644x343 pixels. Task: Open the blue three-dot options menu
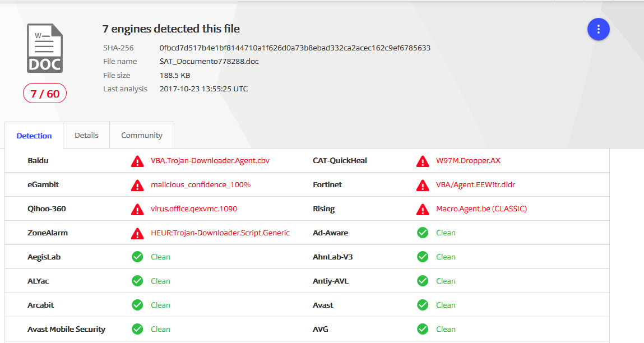pyautogui.click(x=598, y=29)
